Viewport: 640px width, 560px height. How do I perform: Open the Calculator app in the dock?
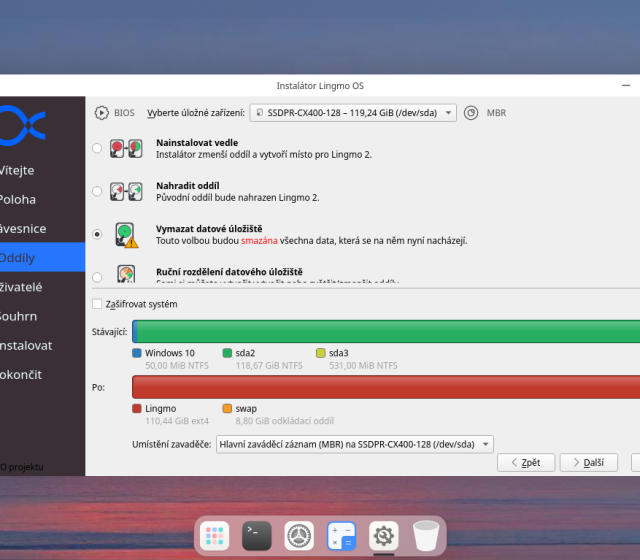pos(341,536)
